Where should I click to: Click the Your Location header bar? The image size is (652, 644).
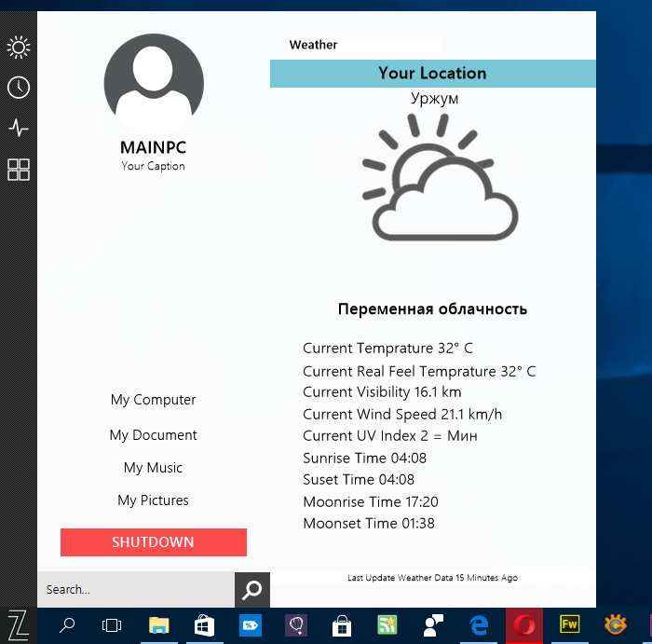432,74
